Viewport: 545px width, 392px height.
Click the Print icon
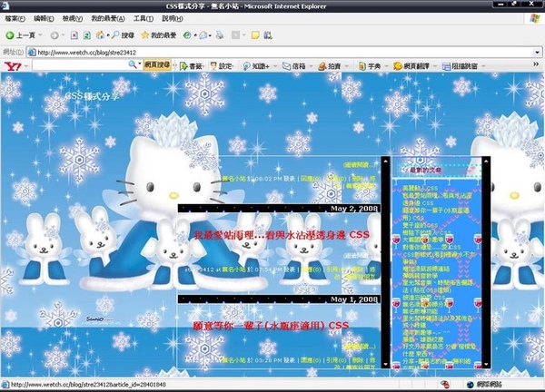pos(220,35)
